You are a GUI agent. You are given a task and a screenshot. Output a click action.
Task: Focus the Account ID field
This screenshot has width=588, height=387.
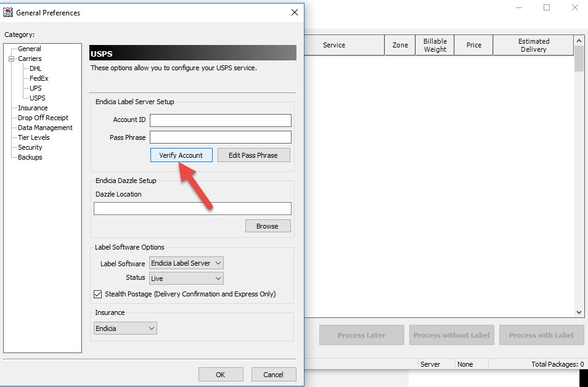tap(221, 120)
